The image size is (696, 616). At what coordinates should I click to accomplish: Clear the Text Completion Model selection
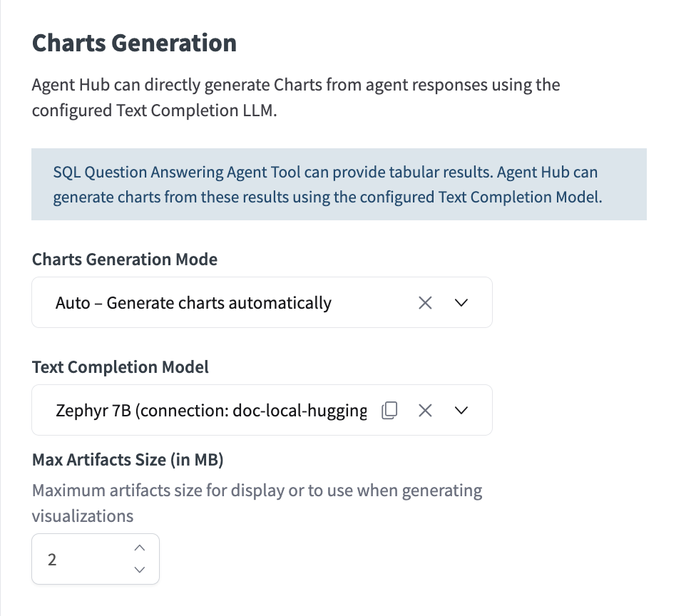click(425, 410)
